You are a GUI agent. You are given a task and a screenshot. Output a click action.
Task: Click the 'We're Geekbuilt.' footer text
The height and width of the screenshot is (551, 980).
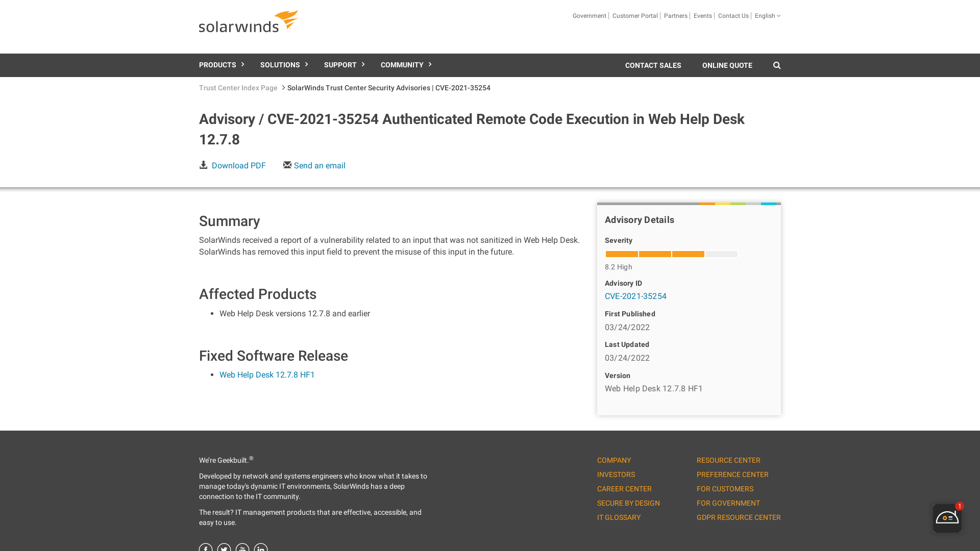point(226,460)
